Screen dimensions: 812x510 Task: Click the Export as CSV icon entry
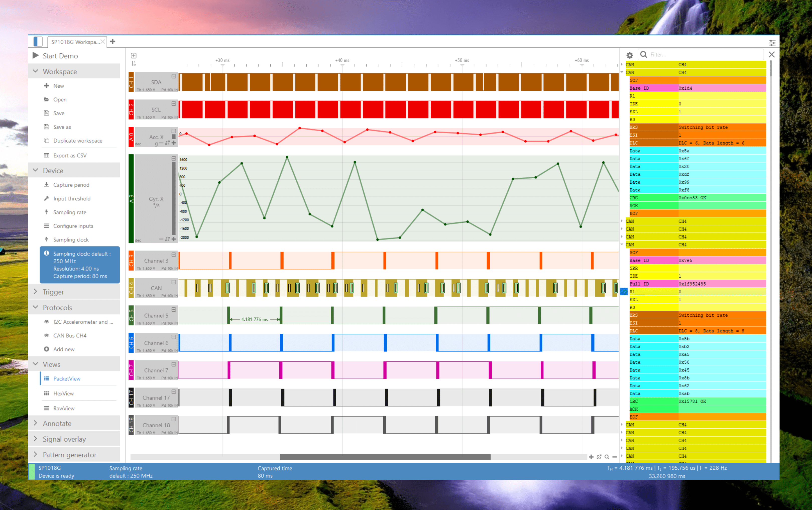pyautogui.click(x=47, y=155)
